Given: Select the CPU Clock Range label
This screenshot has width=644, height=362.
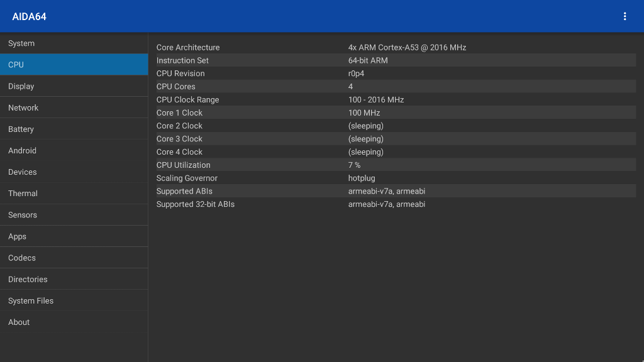Looking at the screenshot, I should point(187,100).
